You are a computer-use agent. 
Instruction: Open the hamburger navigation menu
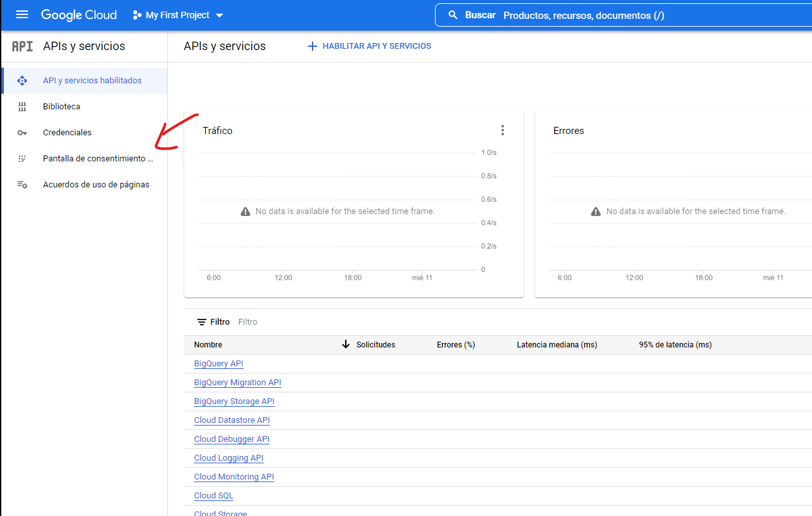click(22, 14)
